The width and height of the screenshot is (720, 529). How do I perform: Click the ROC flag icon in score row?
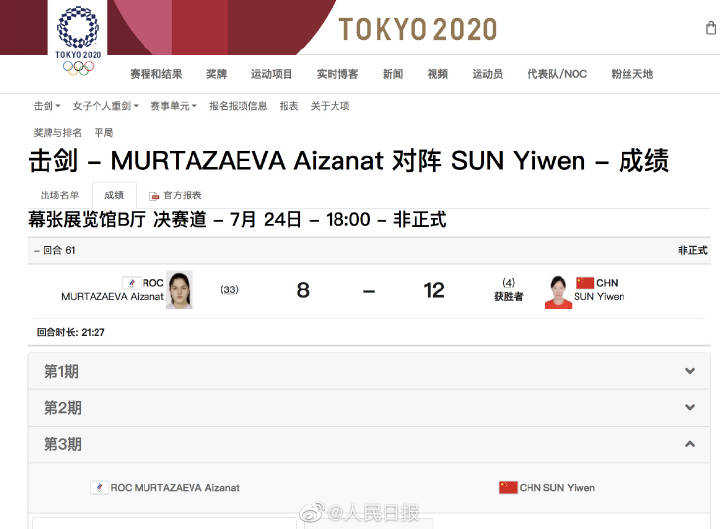click(130, 283)
